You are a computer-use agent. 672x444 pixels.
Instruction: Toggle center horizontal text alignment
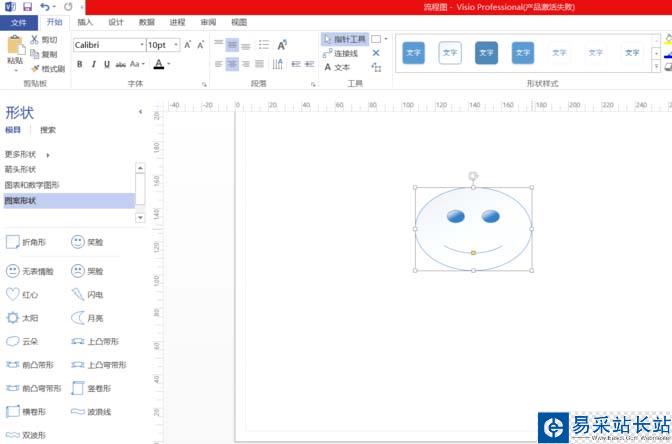point(232,64)
